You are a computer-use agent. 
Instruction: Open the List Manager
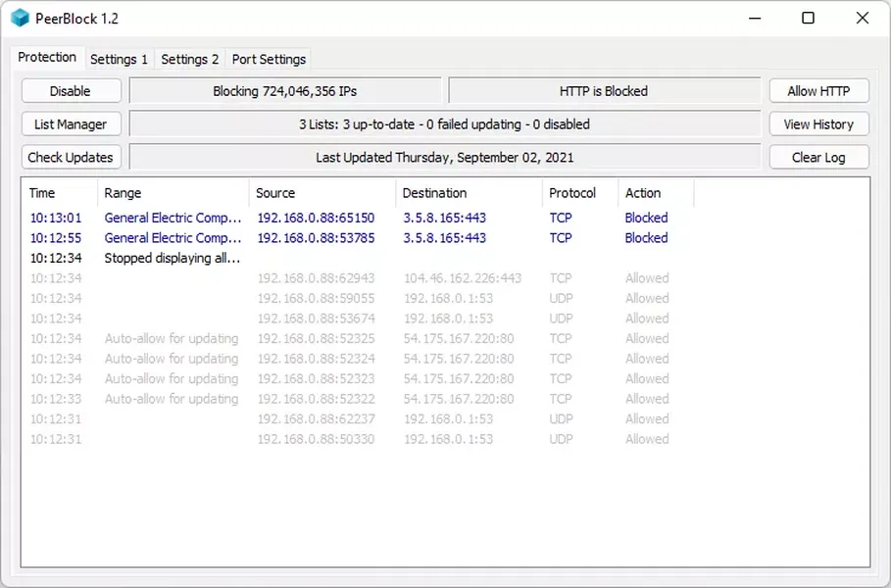[x=71, y=124]
